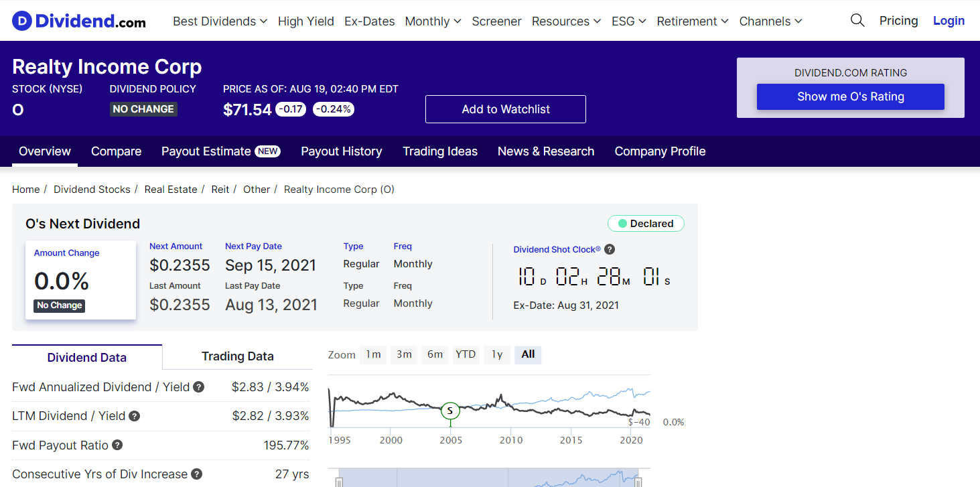
Task: Set chart zoom to 6m
Action: click(435, 354)
